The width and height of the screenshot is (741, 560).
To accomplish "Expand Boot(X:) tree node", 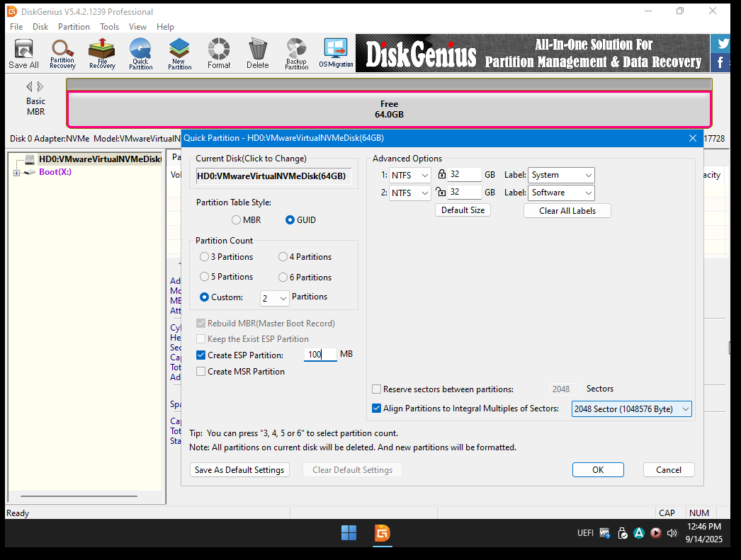I will point(16,173).
